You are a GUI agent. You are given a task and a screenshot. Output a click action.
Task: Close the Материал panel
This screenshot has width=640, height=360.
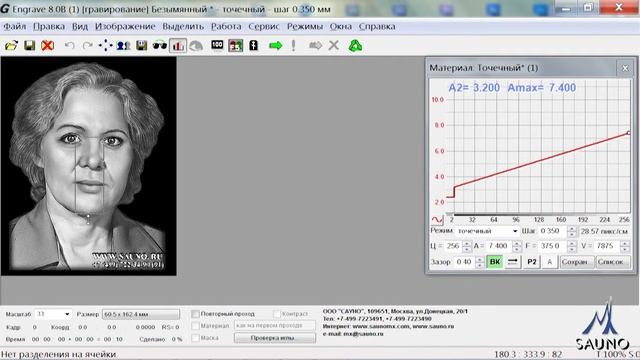[625, 68]
